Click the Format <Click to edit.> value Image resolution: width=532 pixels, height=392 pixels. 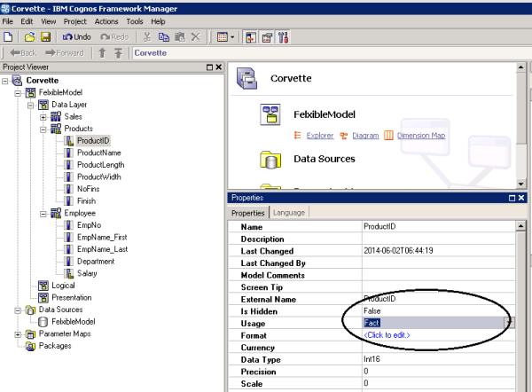(387, 335)
